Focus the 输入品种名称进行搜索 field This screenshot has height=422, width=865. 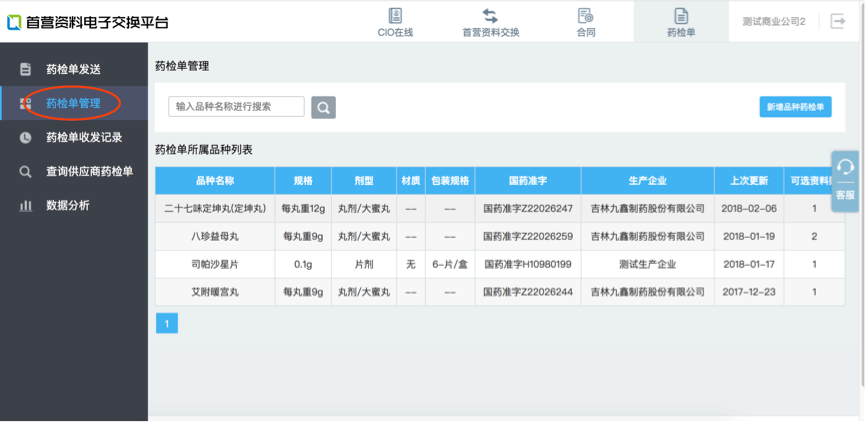[x=236, y=106]
